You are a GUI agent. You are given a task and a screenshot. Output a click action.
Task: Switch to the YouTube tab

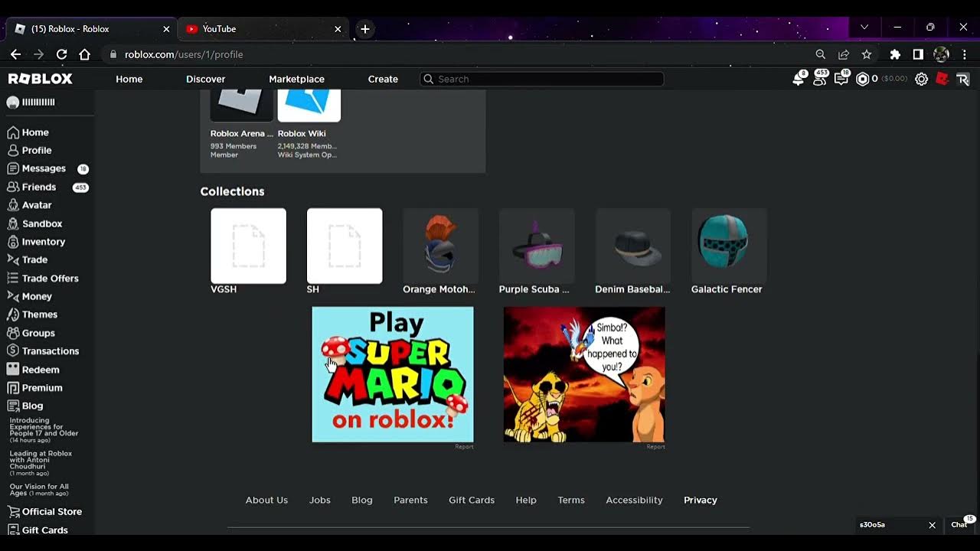pos(263,29)
